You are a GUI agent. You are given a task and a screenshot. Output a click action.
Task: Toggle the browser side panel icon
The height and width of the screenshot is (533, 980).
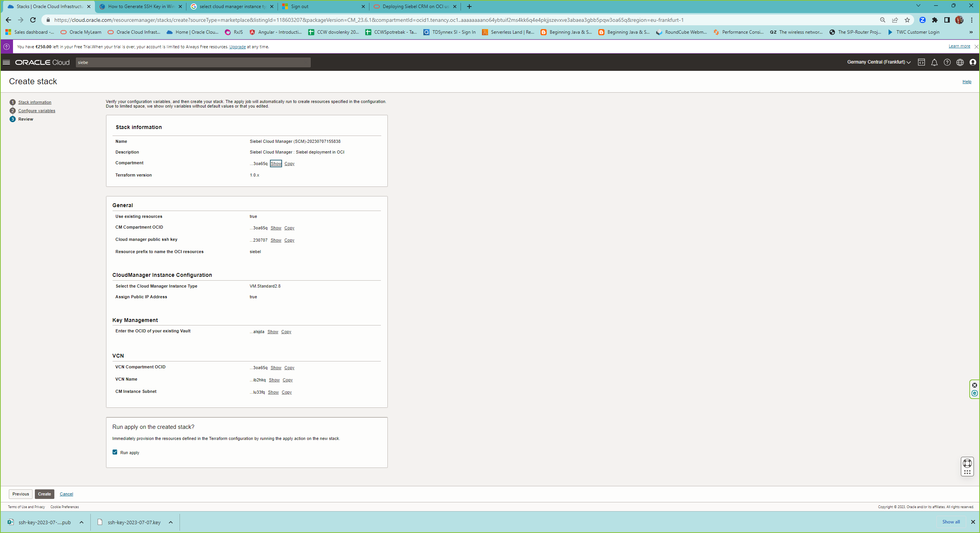(947, 20)
